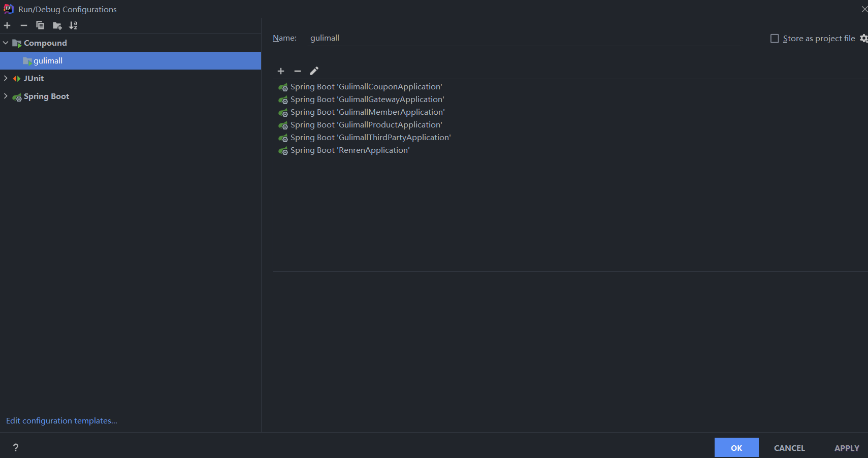Select Spring Boot 'GulimallProductApplication' row
Image resolution: width=868 pixels, height=458 pixels.
[x=570, y=125]
